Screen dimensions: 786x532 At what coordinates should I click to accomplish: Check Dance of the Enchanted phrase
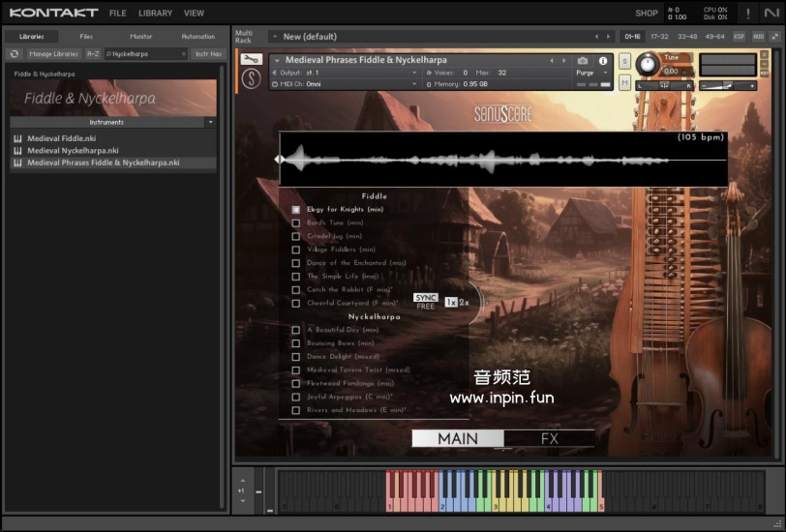coord(296,263)
